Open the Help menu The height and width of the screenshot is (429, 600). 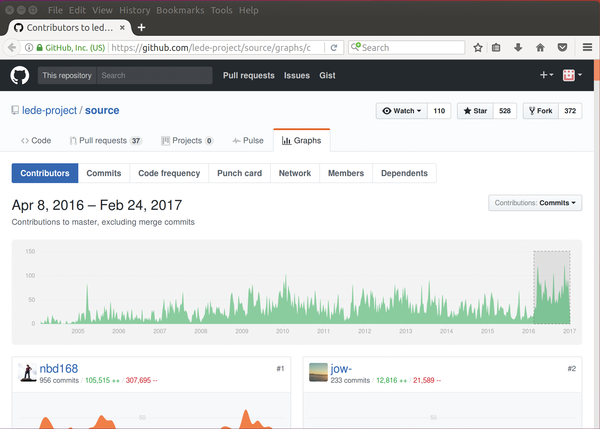coord(249,10)
